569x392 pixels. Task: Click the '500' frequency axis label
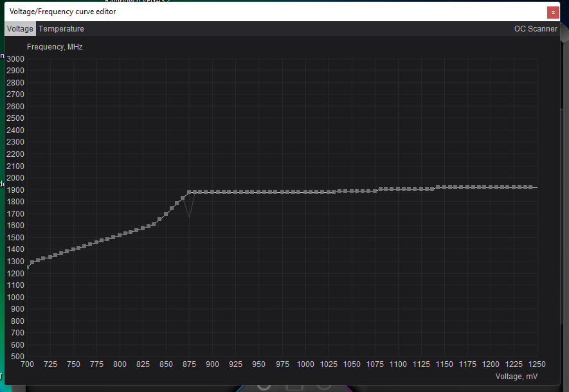17,357
